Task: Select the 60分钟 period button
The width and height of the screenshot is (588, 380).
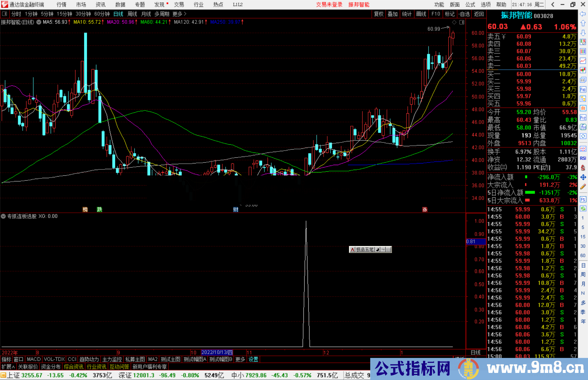Action: 102,14
